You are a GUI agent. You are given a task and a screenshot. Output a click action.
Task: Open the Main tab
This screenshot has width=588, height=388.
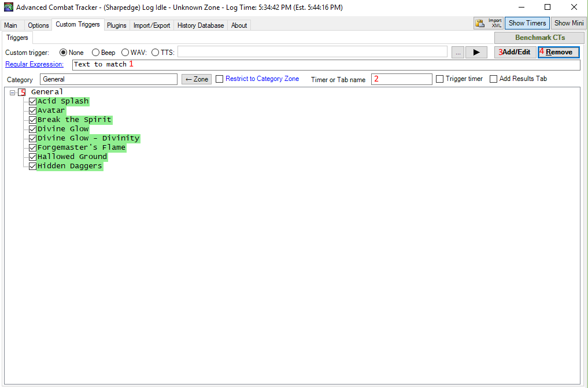pyautogui.click(x=10, y=25)
